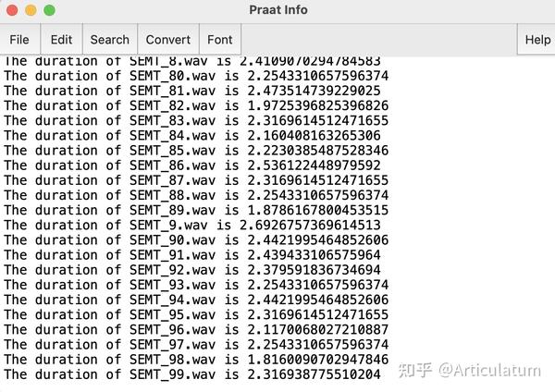Minimize the Praat Info window
The height and width of the screenshot is (392, 555).
(30, 10)
